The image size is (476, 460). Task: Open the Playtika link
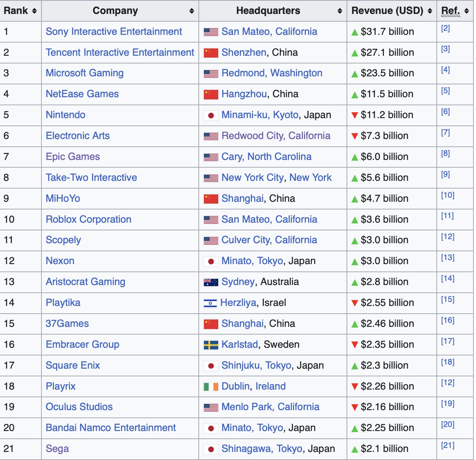[x=63, y=303]
